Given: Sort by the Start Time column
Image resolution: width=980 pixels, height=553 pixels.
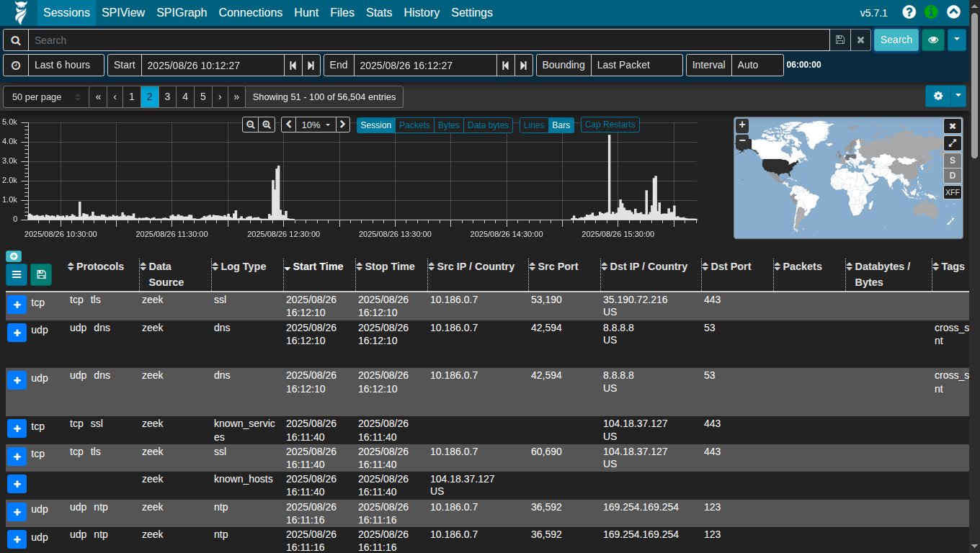Looking at the screenshot, I should click(x=317, y=266).
